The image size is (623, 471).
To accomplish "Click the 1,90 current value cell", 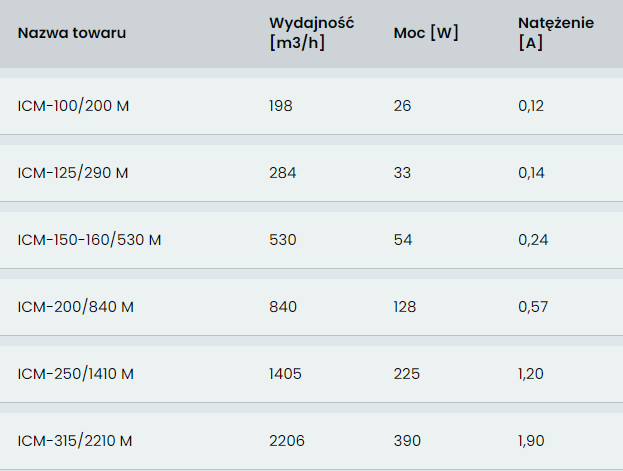I will point(531,441).
